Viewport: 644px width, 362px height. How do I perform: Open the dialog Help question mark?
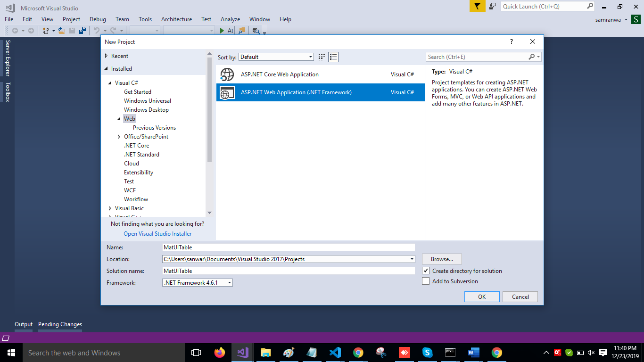pos(511,41)
